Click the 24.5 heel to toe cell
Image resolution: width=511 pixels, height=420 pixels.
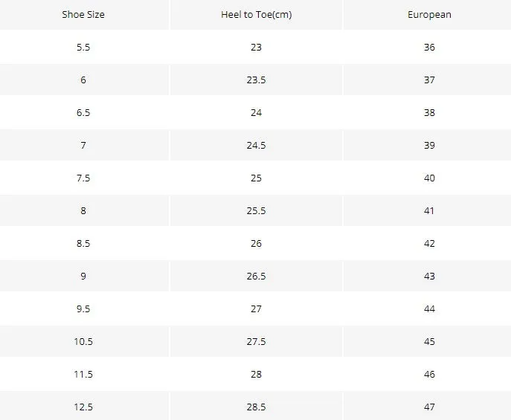point(256,145)
